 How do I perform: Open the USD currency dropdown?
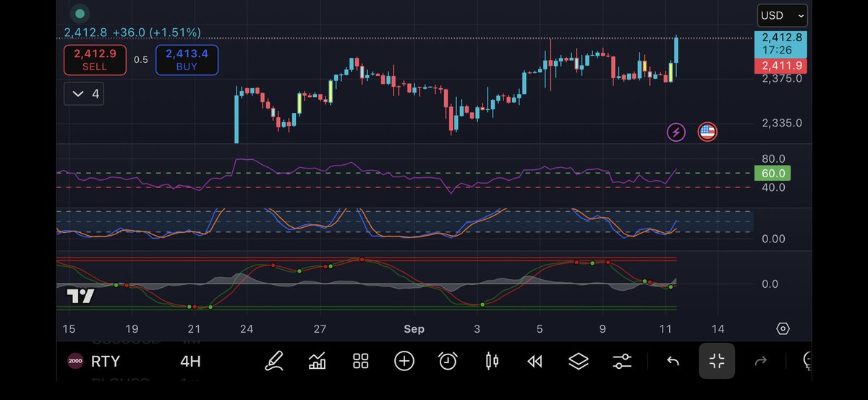coord(782,15)
